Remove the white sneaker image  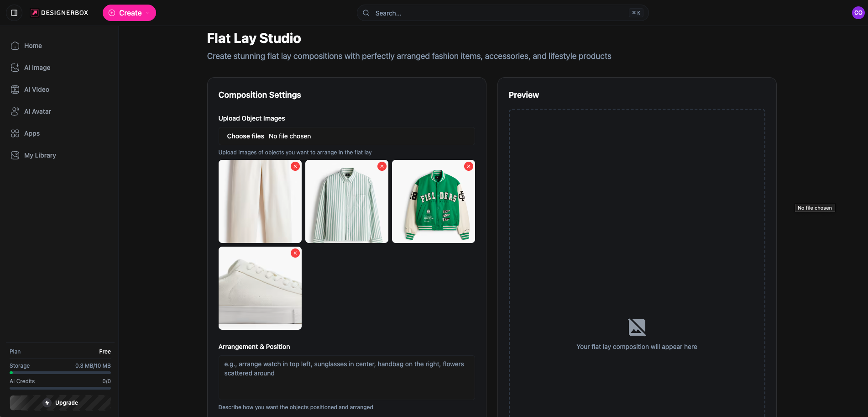(295, 253)
